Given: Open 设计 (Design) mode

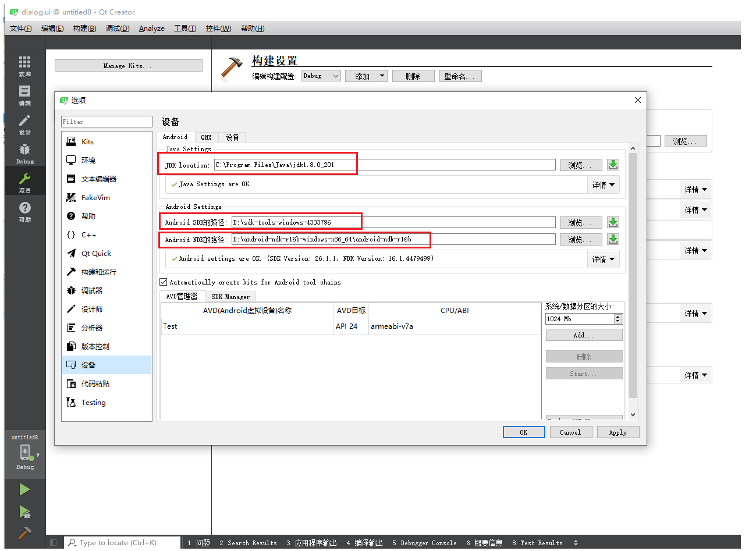Looking at the screenshot, I should click(24, 124).
